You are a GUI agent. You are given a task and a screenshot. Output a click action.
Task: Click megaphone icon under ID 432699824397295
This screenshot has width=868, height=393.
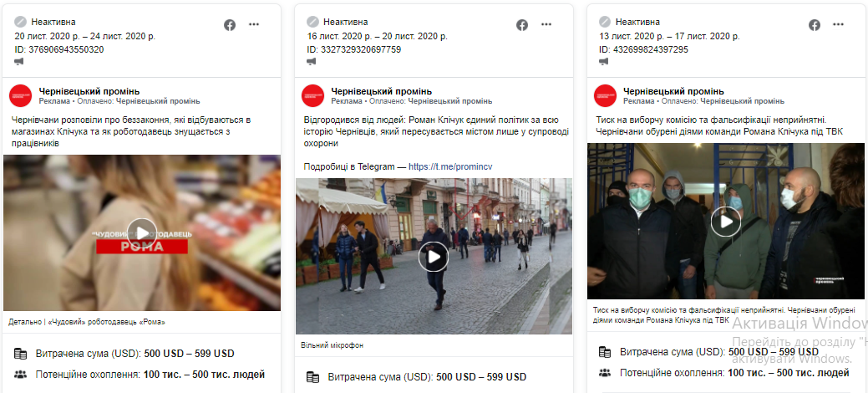[x=604, y=62]
